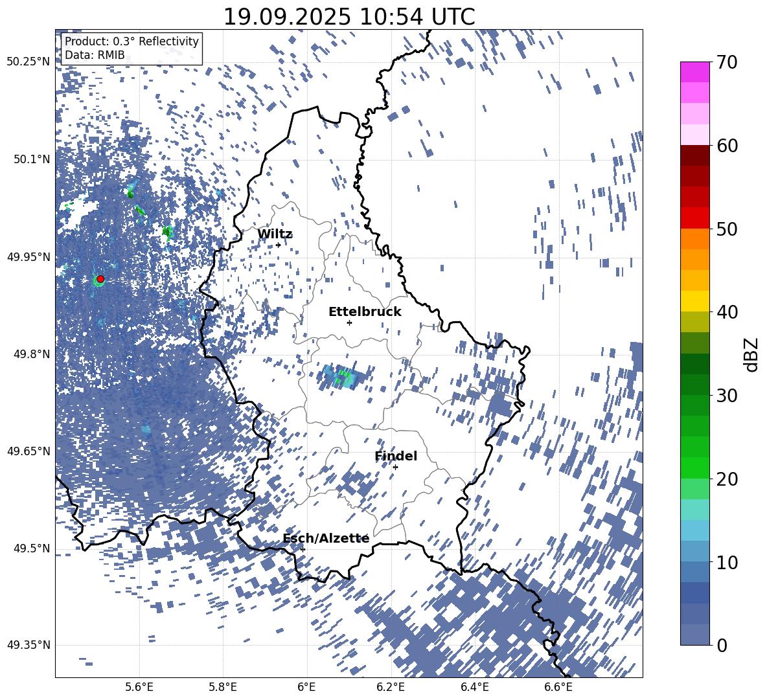The image size is (767, 700).
Task: Click the dark red swatch just below 60 dBZ
Action: pos(694,155)
